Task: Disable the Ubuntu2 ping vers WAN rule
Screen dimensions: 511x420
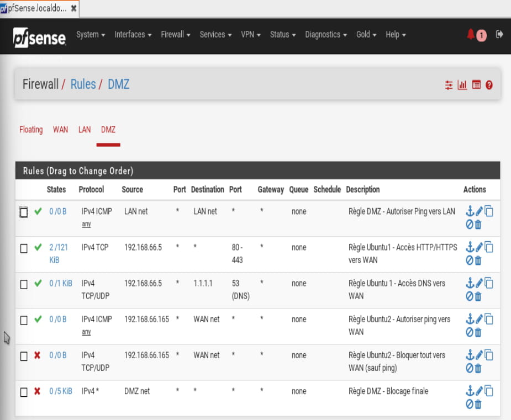Action: [x=470, y=332]
